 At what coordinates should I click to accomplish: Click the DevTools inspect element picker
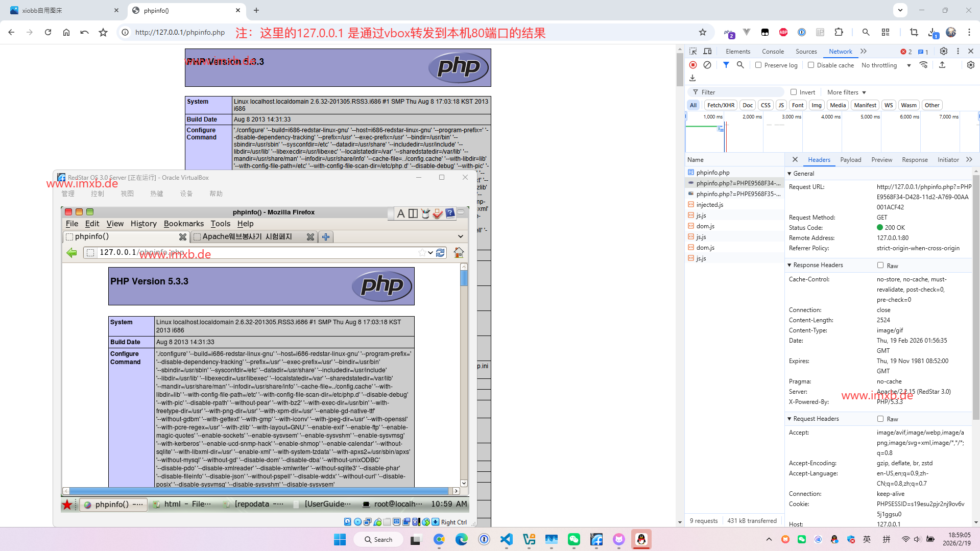[x=693, y=51]
